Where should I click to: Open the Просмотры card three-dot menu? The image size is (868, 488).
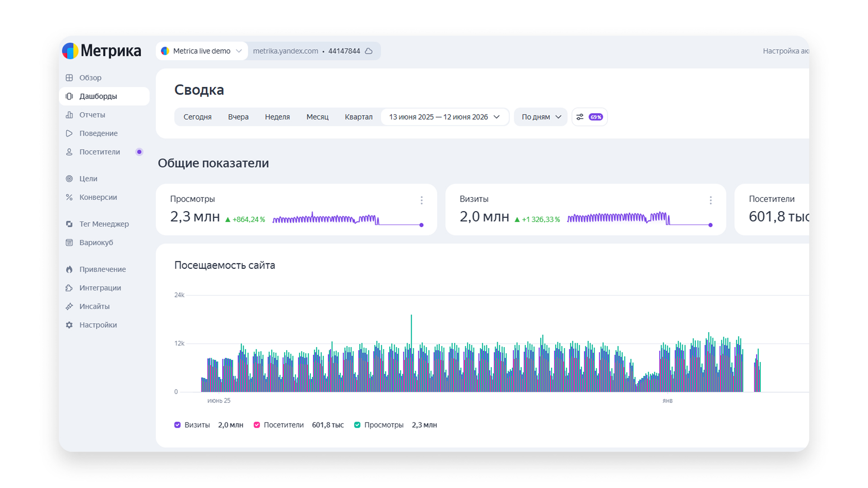pos(421,200)
